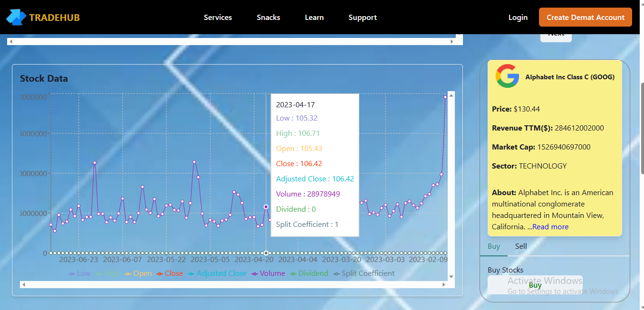Screen dimensions: 644x310
Task: Click the Sector TECHNOLOGY line
Action: coord(529,166)
